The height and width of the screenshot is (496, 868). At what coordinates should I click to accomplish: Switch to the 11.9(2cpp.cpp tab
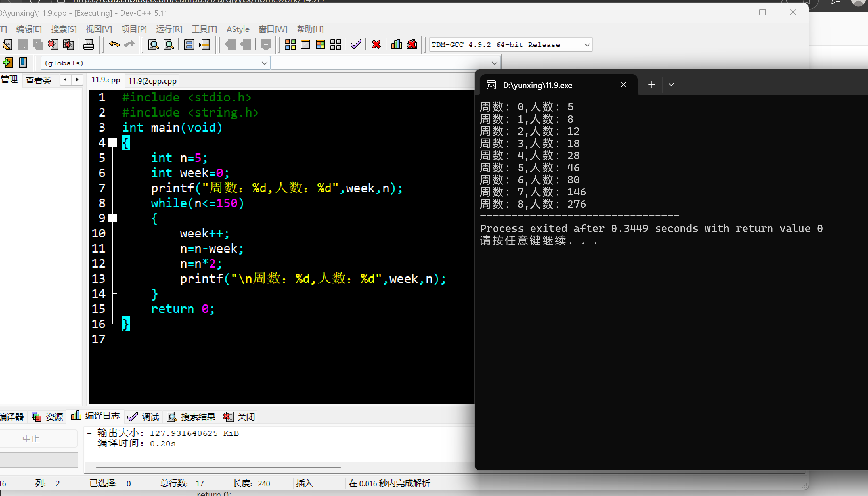pyautogui.click(x=152, y=81)
